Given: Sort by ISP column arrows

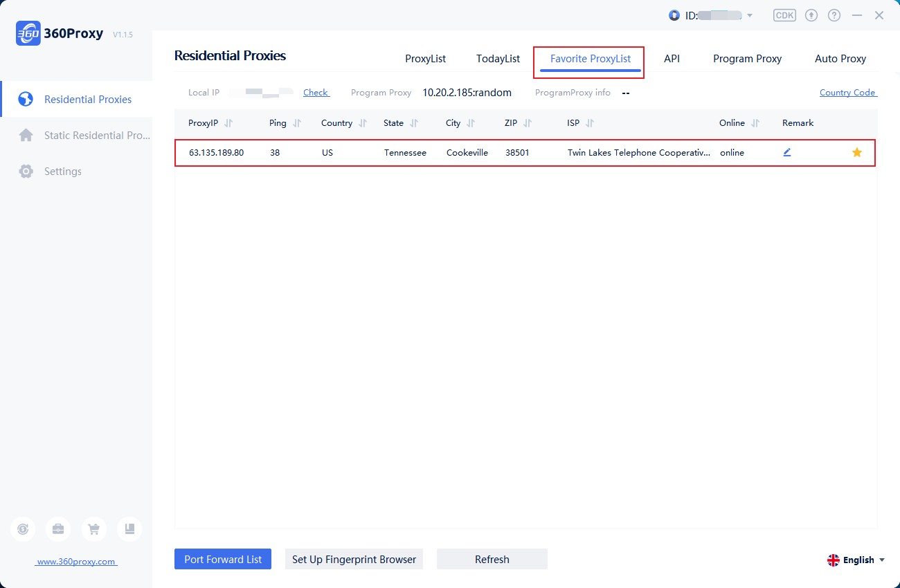Looking at the screenshot, I should click(x=590, y=123).
